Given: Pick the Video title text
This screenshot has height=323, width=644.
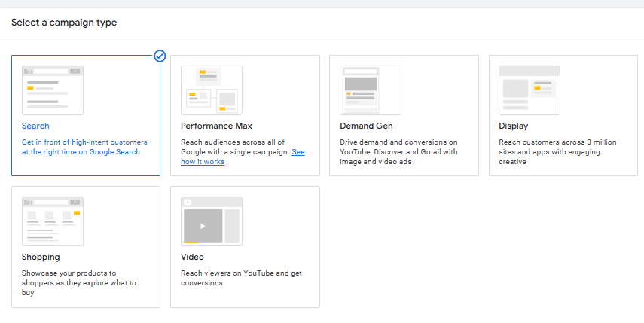Looking at the screenshot, I should 192,257.
